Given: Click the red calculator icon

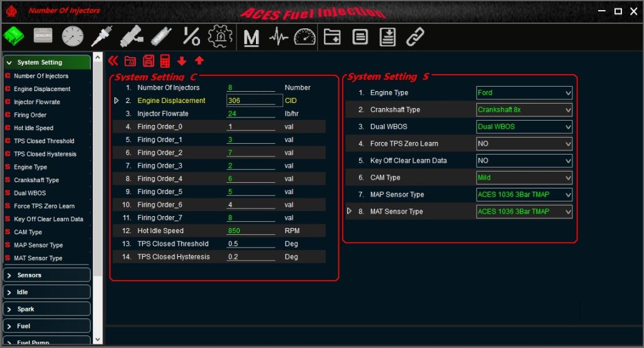Looking at the screenshot, I should tap(165, 61).
